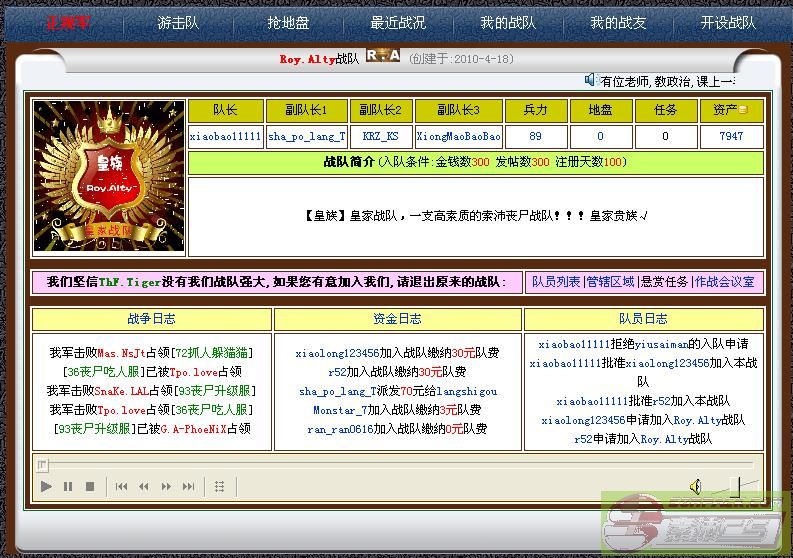Open the playlist icon in media player

coord(219,487)
